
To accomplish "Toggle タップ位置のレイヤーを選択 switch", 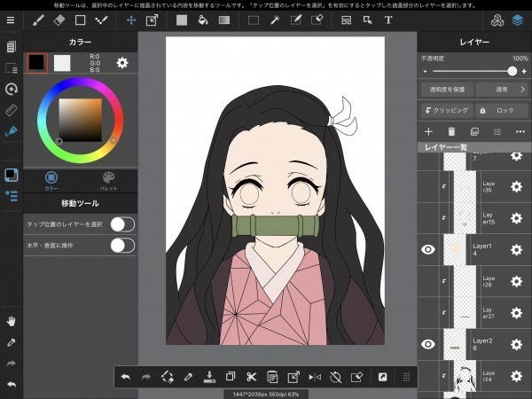I will click(121, 223).
